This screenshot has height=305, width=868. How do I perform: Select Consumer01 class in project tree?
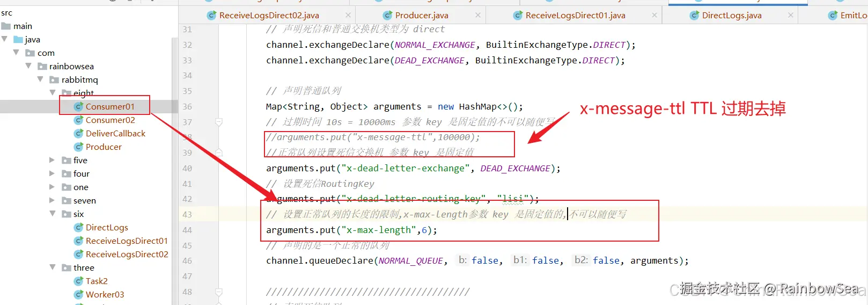pyautogui.click(x=110, y=106)
